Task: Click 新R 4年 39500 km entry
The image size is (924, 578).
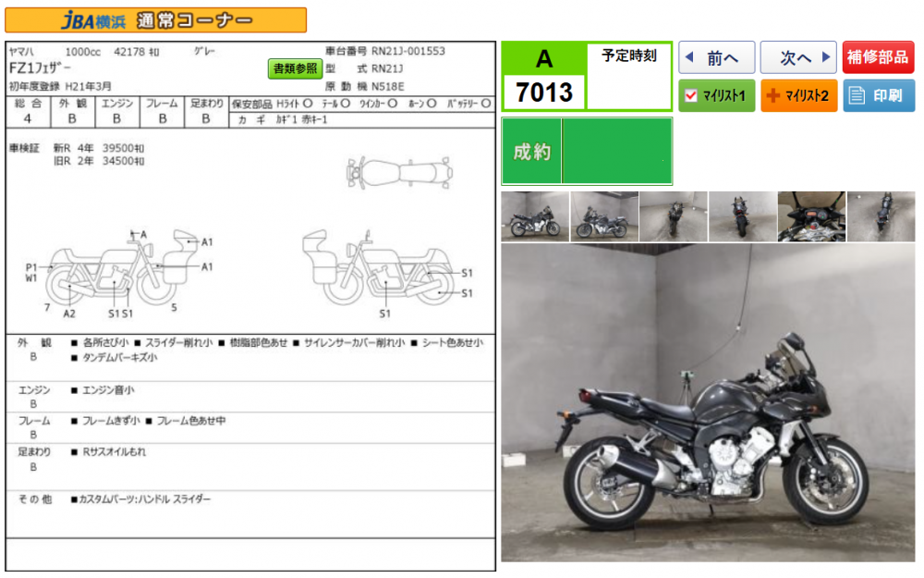Action: 99,148
